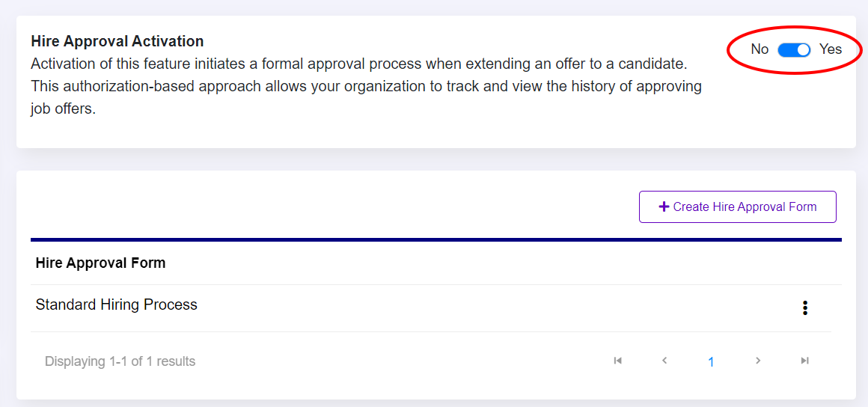The height and width of the screenshot is (407, 868).
Task: Click the "Displaying 1-1 of 1 results" text
Action: 120,362
